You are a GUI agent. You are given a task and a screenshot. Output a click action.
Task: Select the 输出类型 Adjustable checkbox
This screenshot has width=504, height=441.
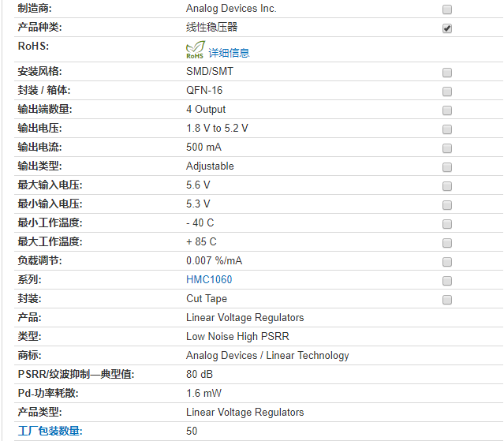click(x=447, y=167)
